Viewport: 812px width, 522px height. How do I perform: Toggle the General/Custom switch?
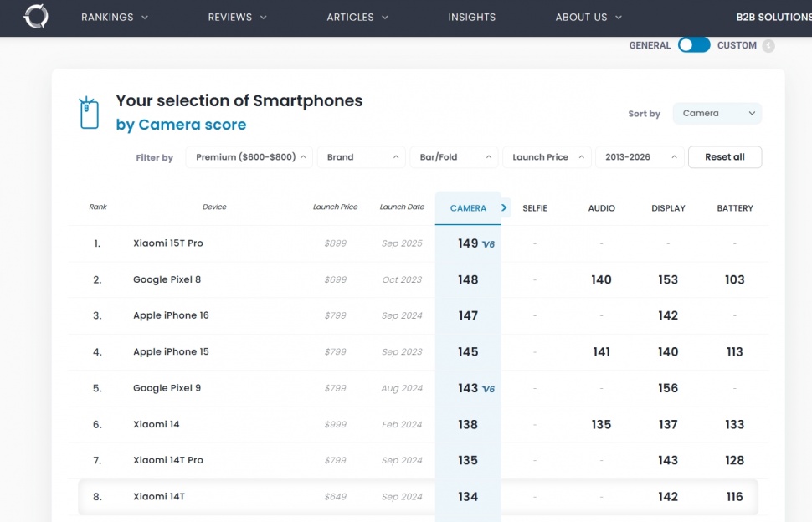coord(694,45)
